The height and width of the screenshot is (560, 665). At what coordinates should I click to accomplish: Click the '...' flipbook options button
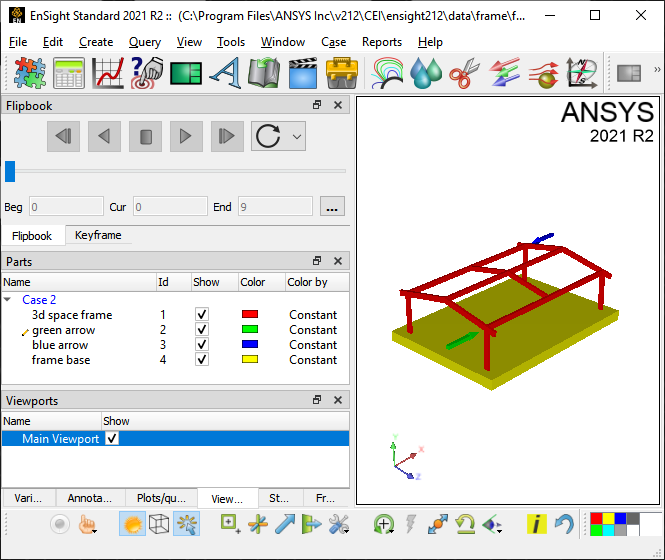[x=332, y=207]
